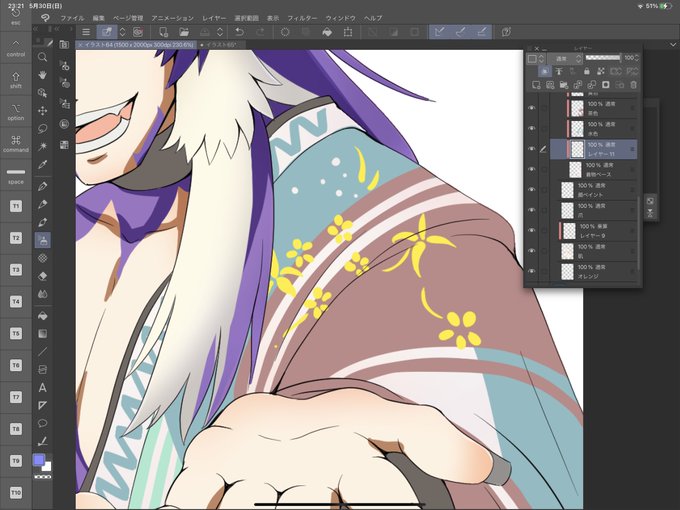680x510 pixels.
Task: Select the Text tool
Action: tap(42, 388)
